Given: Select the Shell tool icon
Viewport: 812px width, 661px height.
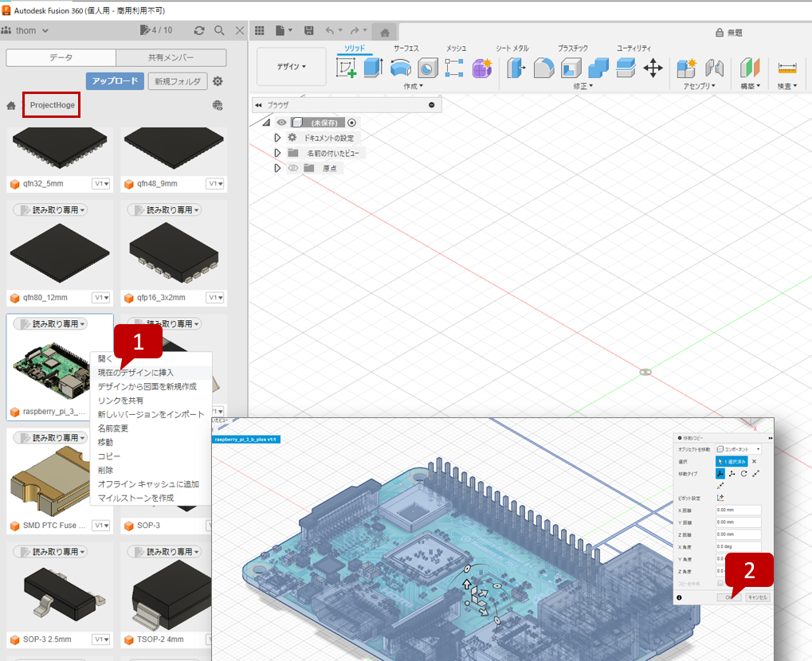Looking at the screenshot, I should (571, 68).
